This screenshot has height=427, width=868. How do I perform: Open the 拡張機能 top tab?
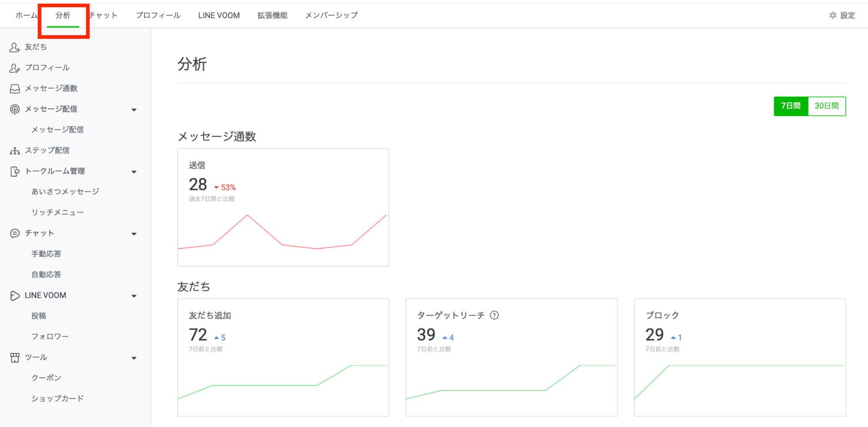(272, 16)
